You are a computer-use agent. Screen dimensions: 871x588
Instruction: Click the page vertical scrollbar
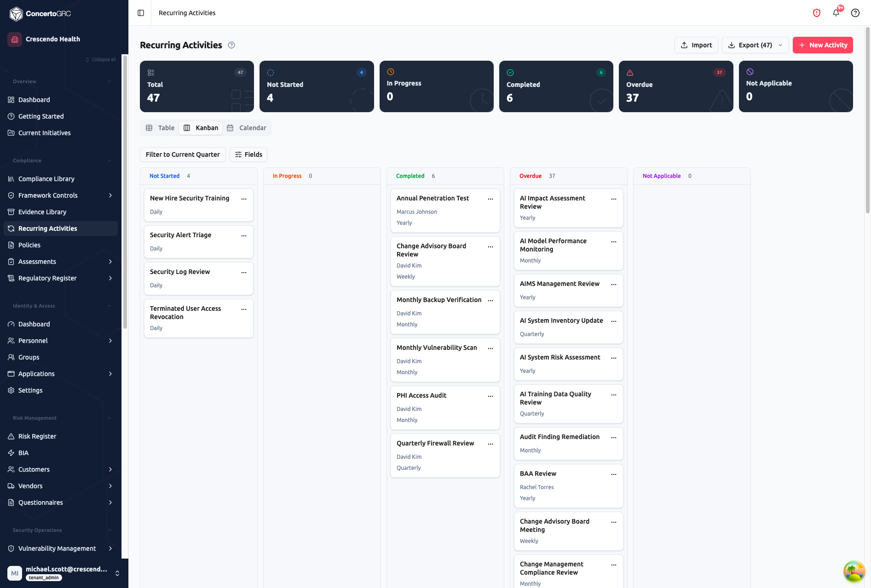[x=868, y=120]
